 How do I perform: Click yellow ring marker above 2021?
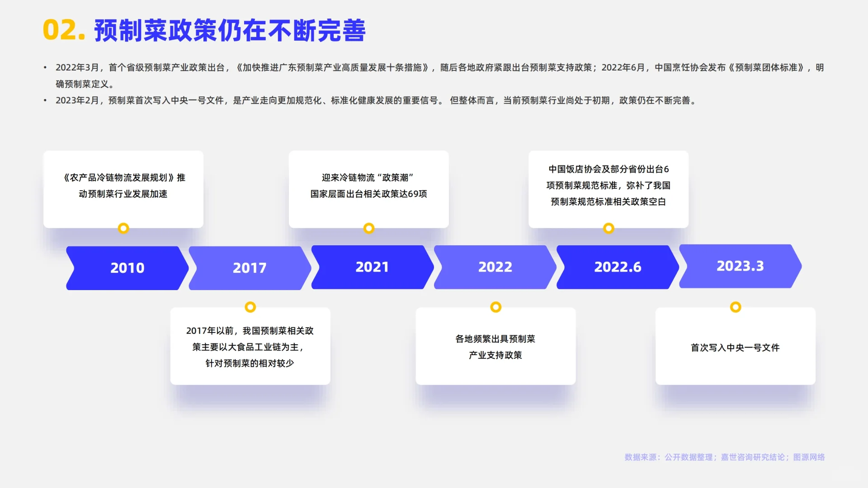coord(369,228)
